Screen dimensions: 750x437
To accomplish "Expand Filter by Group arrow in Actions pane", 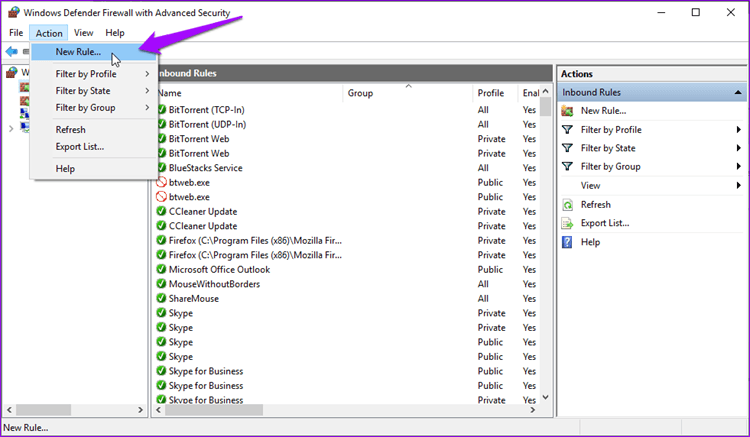I will pos(739,166).
